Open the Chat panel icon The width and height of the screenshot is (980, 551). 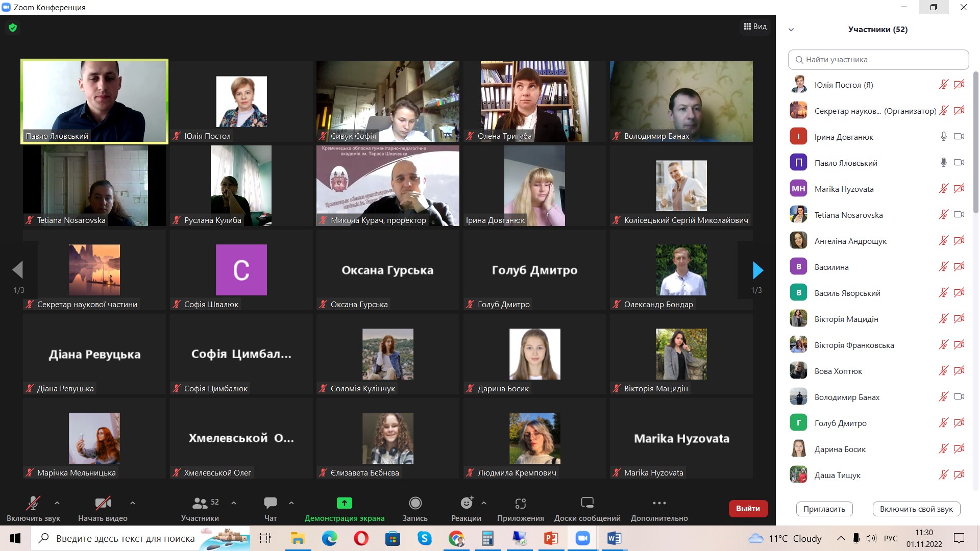[x=270, y=503]
